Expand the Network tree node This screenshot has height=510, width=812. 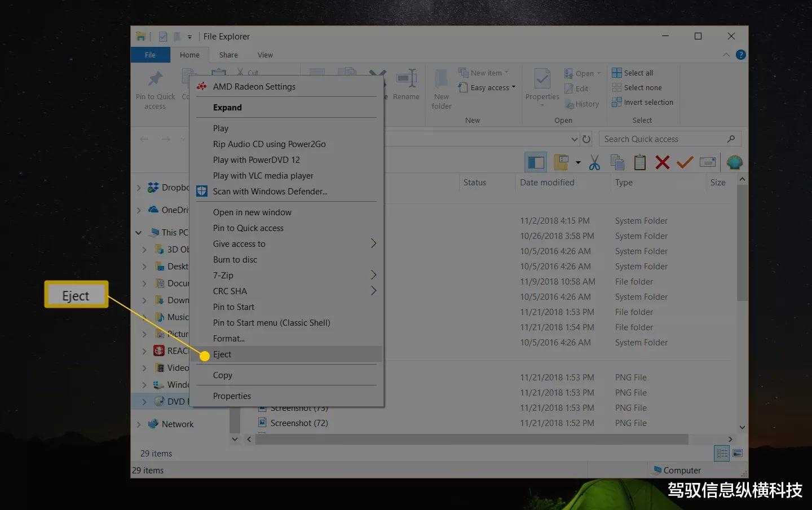(x=139, y=424)
